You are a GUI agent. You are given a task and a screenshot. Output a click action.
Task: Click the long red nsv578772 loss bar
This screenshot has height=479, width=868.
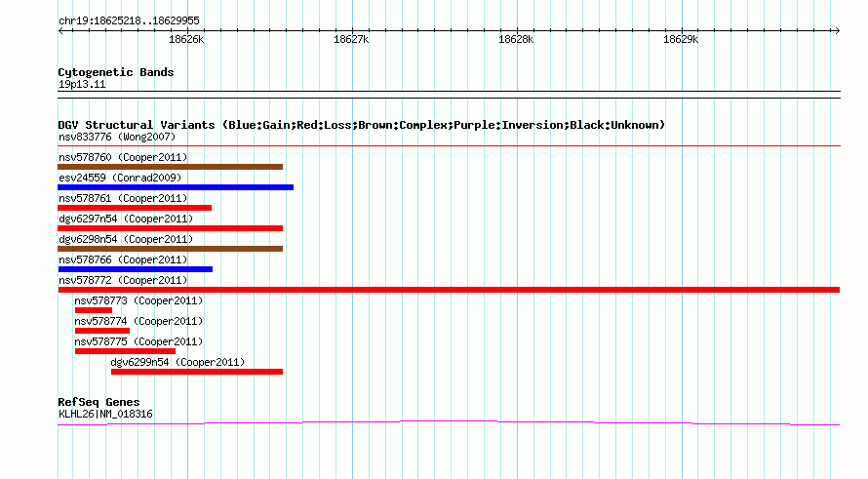click(449, 290)
